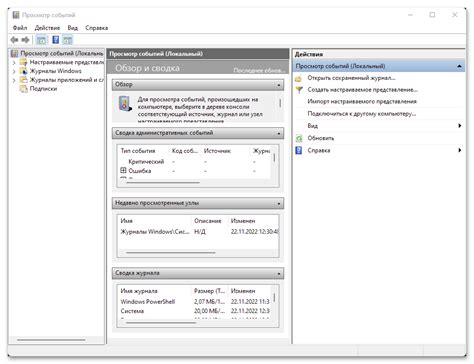Select Просмотр событий (Локальный) tree root

coord(62,53)
